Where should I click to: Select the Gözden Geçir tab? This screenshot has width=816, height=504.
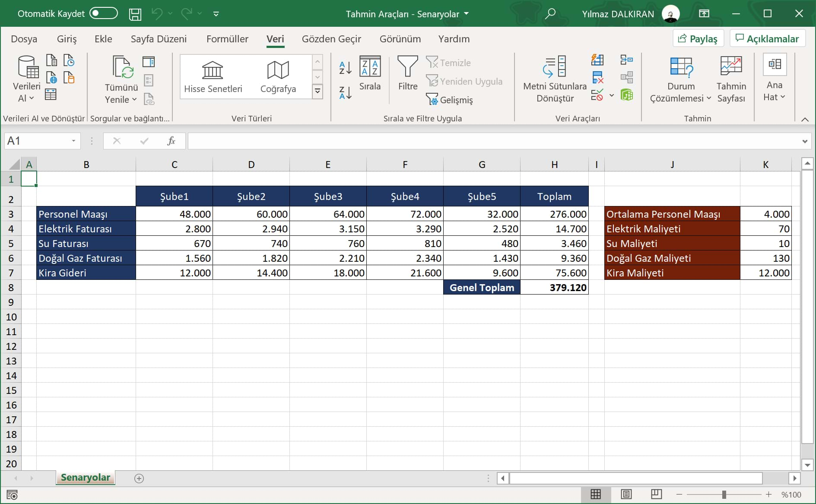(x=331, y=39)
